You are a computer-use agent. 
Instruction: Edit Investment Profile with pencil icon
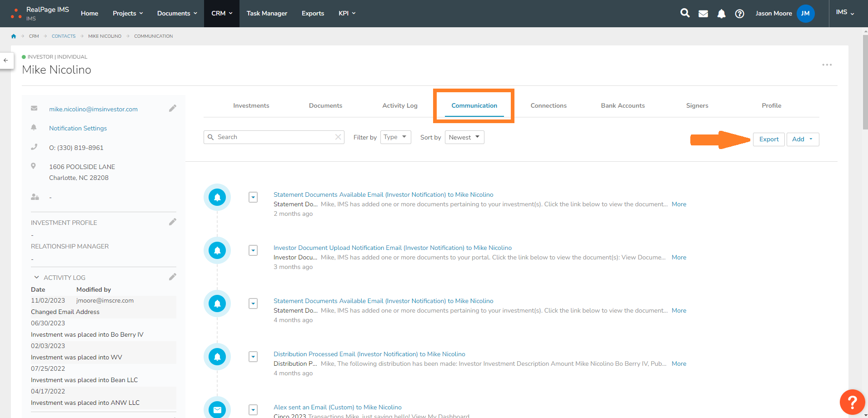point(173,222)
